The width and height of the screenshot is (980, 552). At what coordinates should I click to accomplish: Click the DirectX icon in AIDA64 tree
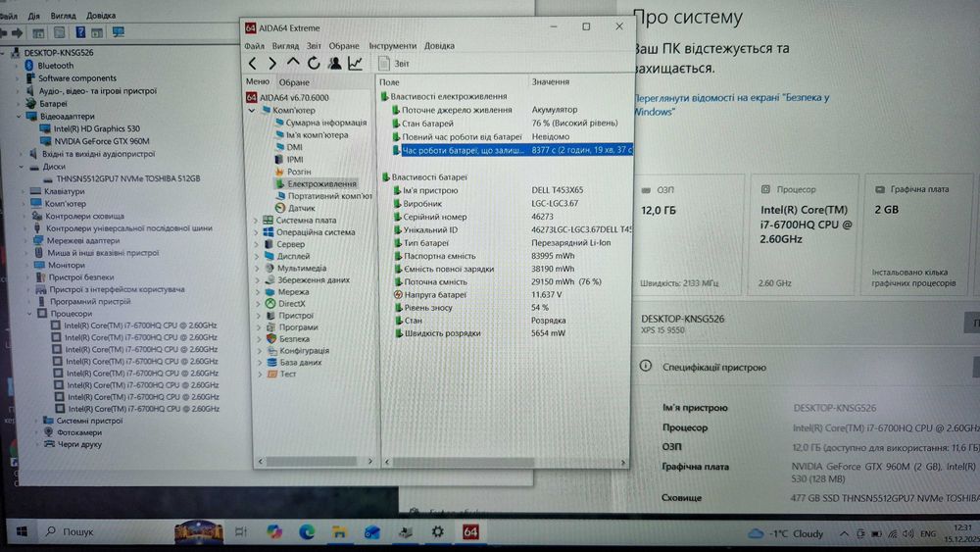(270, 303)
